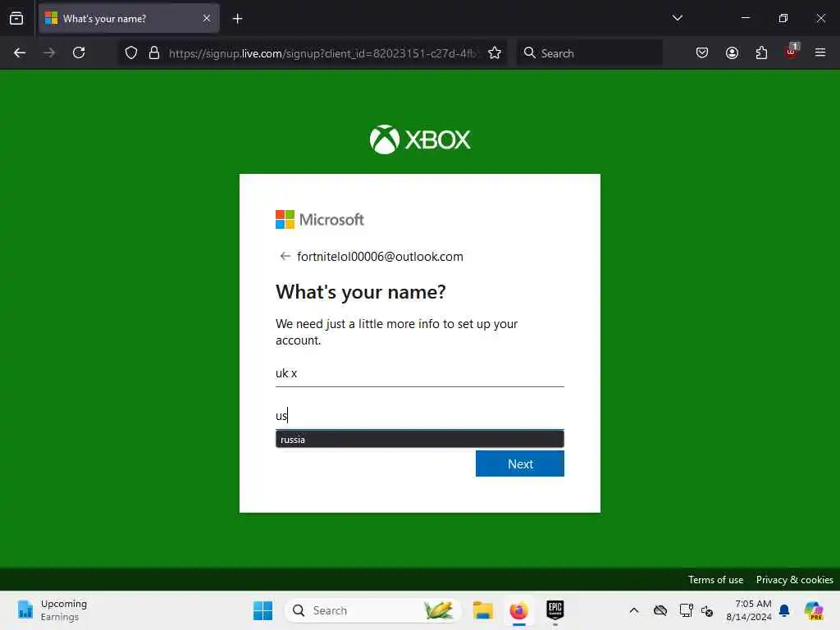Open notifications bell icon
The width and height of the screenshot is (840, 630).
click(784, 610)
